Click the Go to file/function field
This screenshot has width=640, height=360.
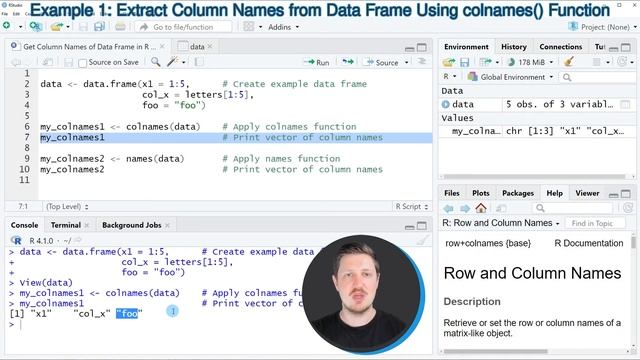tap(184, 27)
